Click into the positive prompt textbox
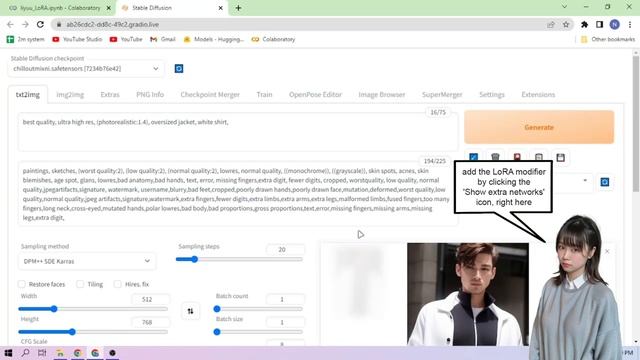Screen dimensions: 640x360 point(238,132)
